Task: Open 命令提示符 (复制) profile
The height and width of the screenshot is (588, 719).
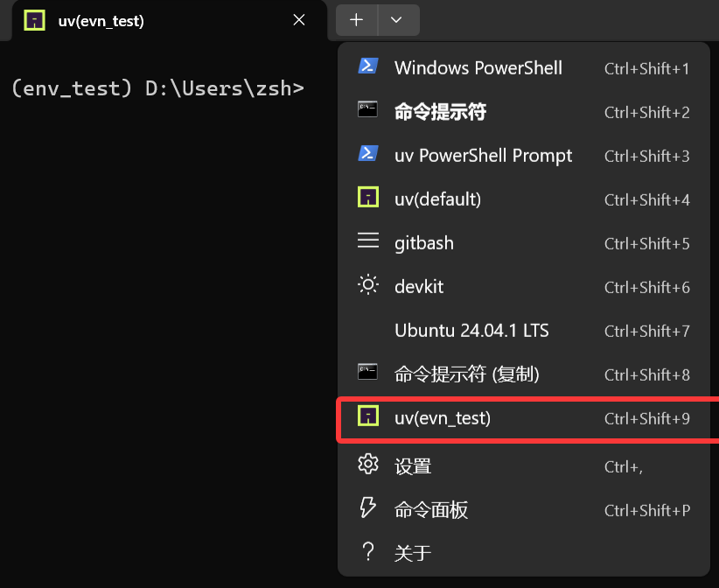Action: (524, 374)
